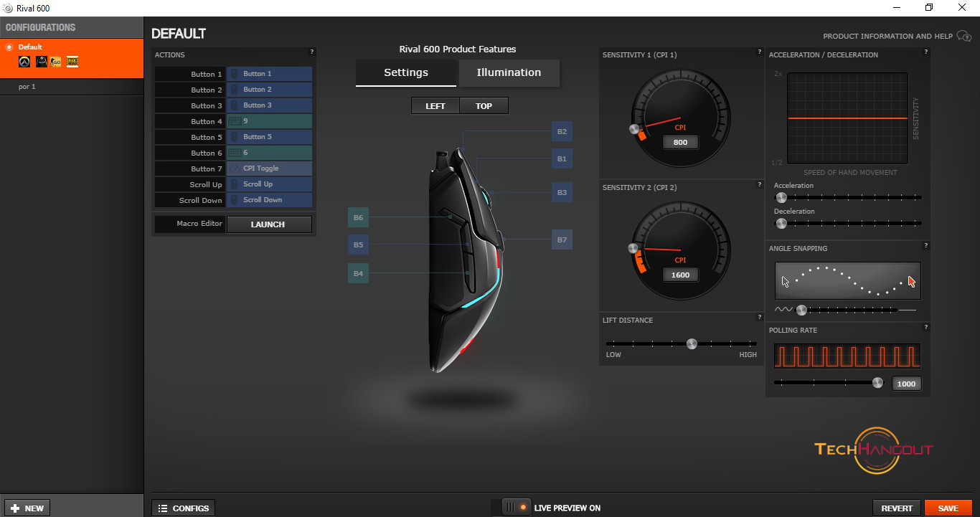Image resolution: width=980 pixels, height=517 pixels.
Task: Open the Lift Distance help question mark
Action: click(760, 317)
